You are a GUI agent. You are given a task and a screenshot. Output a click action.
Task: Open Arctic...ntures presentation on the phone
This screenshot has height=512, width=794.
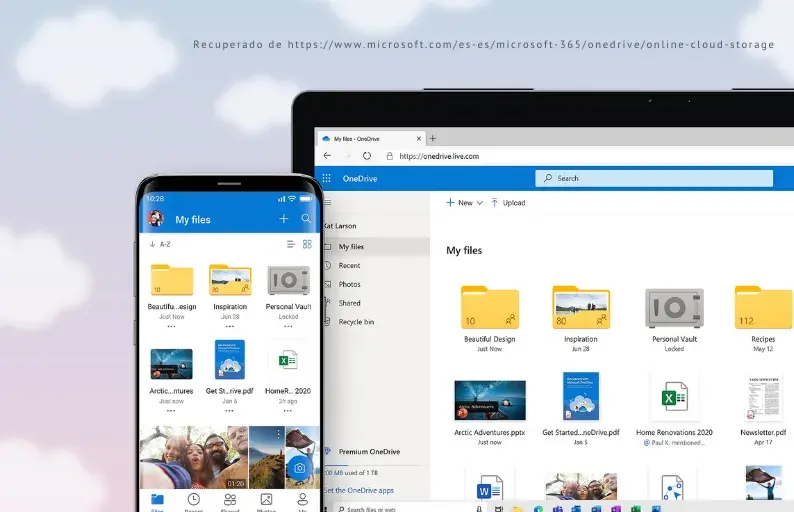(x=172, y=364)
